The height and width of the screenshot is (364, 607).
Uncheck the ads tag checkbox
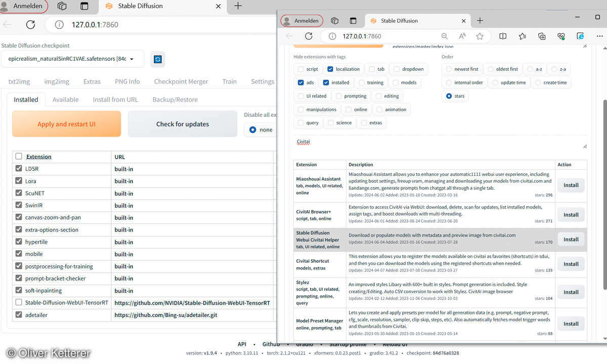coord(301,82)
